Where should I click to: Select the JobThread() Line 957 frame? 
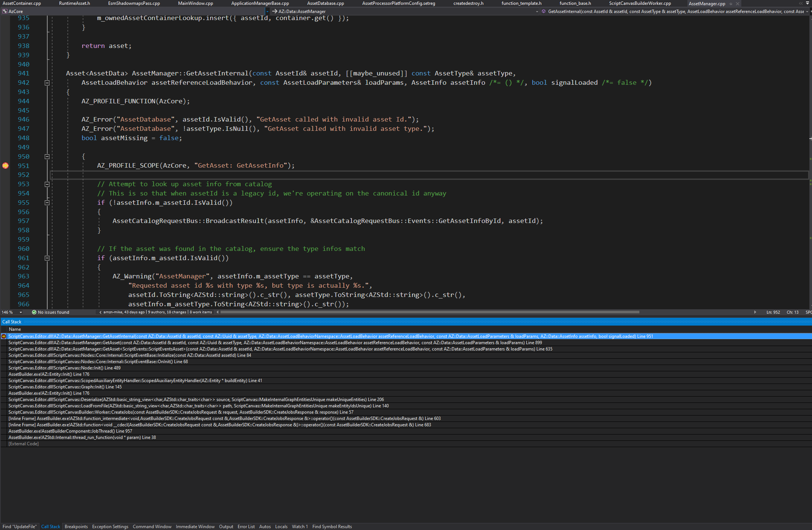click(406, 431)
